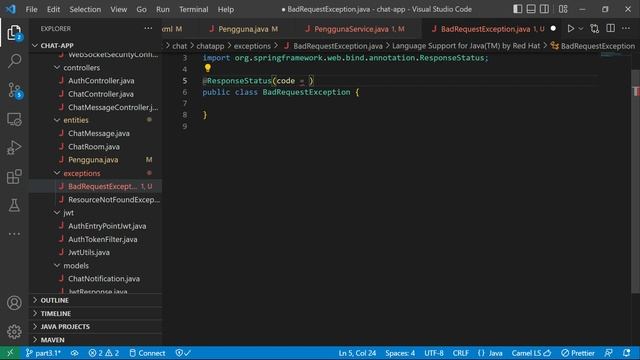Split the editor to the right

click(x=611, y=29)
